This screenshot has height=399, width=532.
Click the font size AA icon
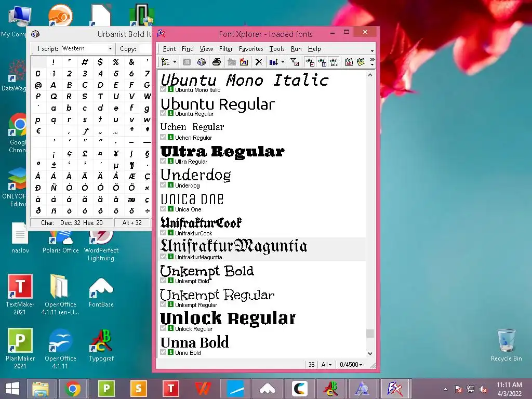pyautogui.click(x=273, y=62)
